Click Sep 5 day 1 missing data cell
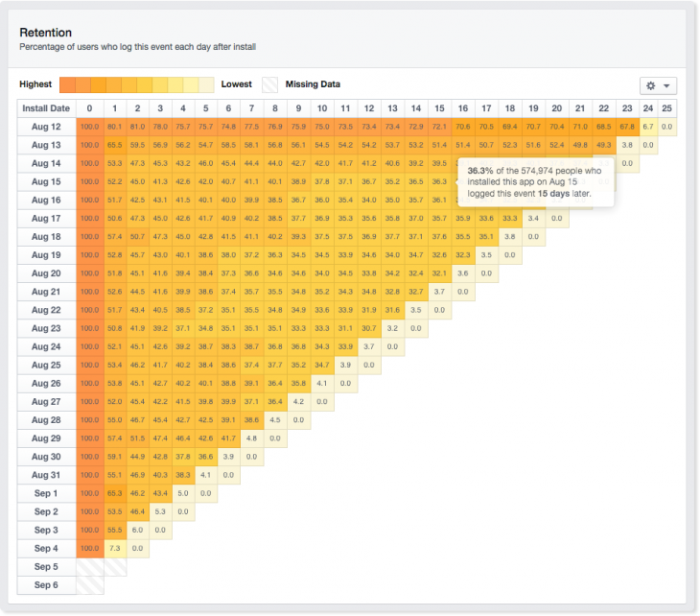Image resolution: width=700 pixels, height=616 pixels. coord(114,566)
